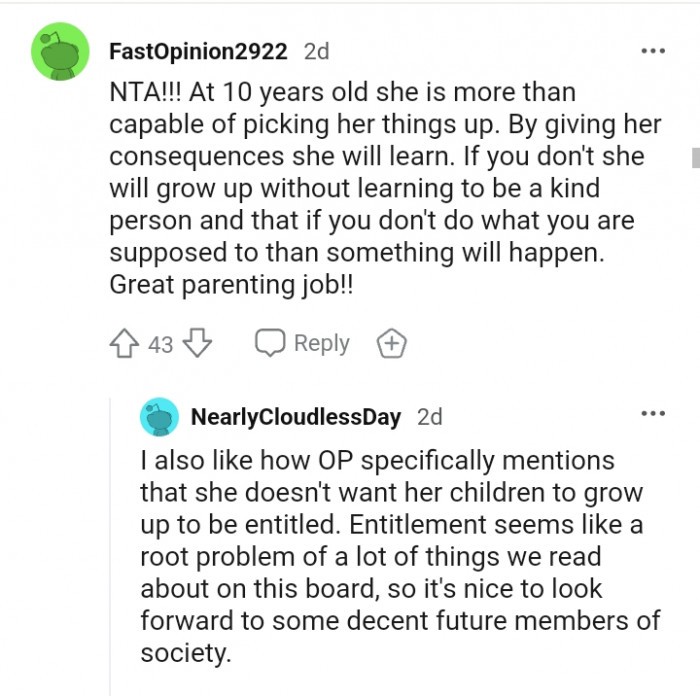The height and width of the screenshot is (696, 700).
Task: Visit the NearlyCloudlessDay username profile link
Action: coord(295,417)
